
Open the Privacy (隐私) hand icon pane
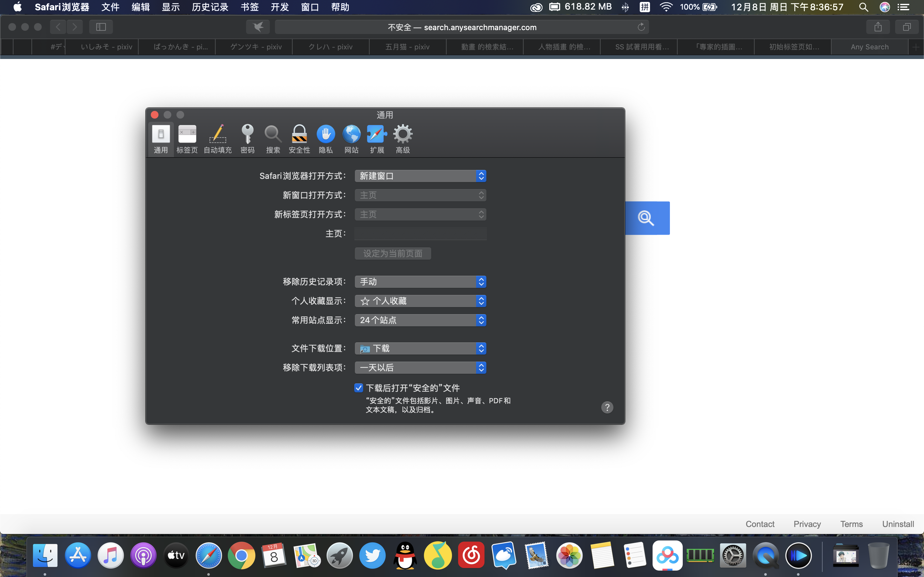pos(325,138)
